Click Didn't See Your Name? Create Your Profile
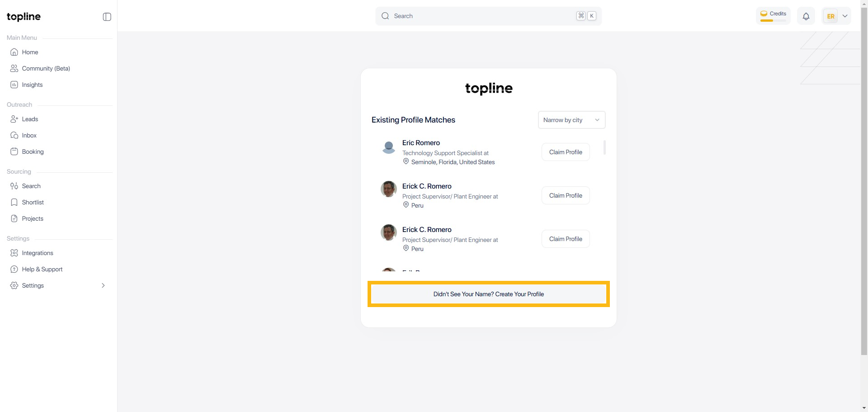Screen dimensions: 868x412 click(488, 294)
